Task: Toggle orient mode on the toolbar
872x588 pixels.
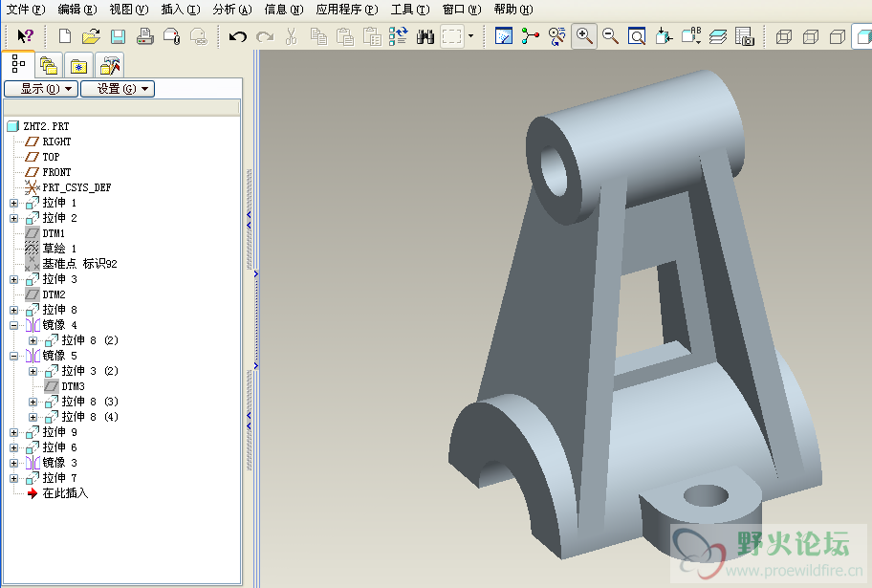Action: click(556, 36)
